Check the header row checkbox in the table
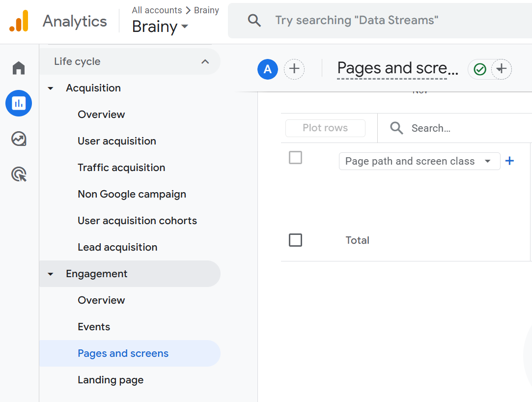532x402 pixels. (x=295, y=157)
